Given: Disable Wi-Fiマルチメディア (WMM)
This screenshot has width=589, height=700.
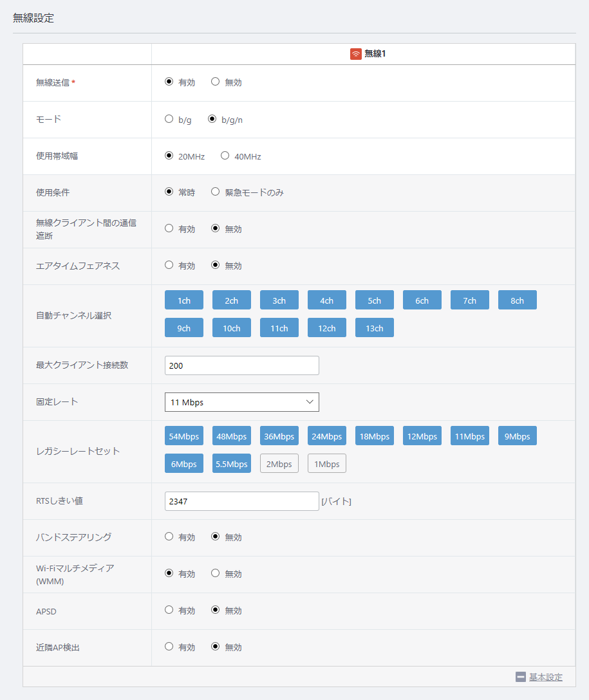Looking at the screenshot, I should click(215, 573).
